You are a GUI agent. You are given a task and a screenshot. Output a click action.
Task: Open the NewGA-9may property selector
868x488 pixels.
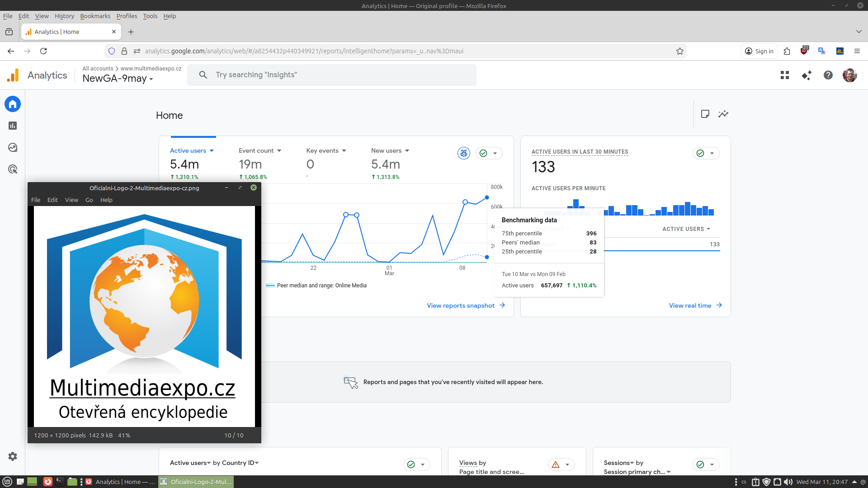click(x=118, y=79)
